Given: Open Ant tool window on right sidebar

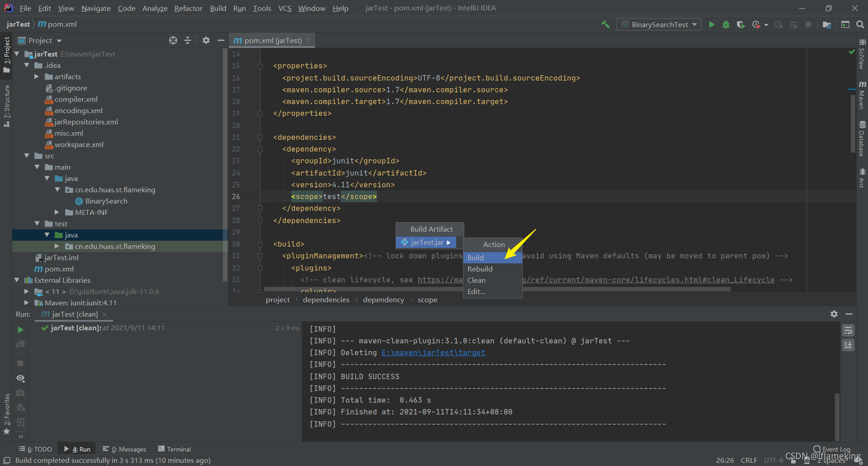Looking at the screenshot, I should pos(862,178).
